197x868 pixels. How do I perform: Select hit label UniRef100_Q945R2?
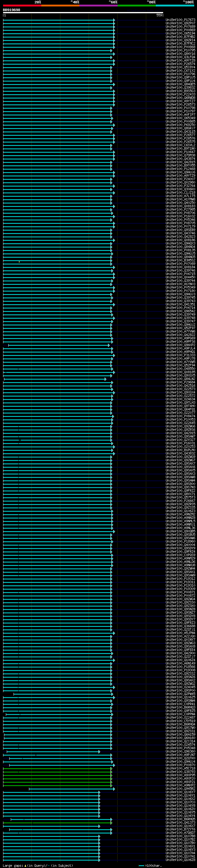pos(180,789)
